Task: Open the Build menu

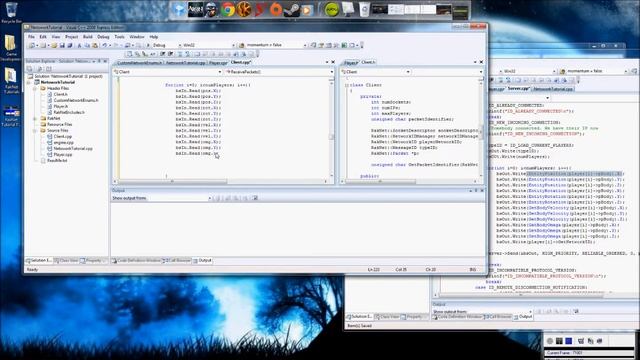Action: point(88,37)
